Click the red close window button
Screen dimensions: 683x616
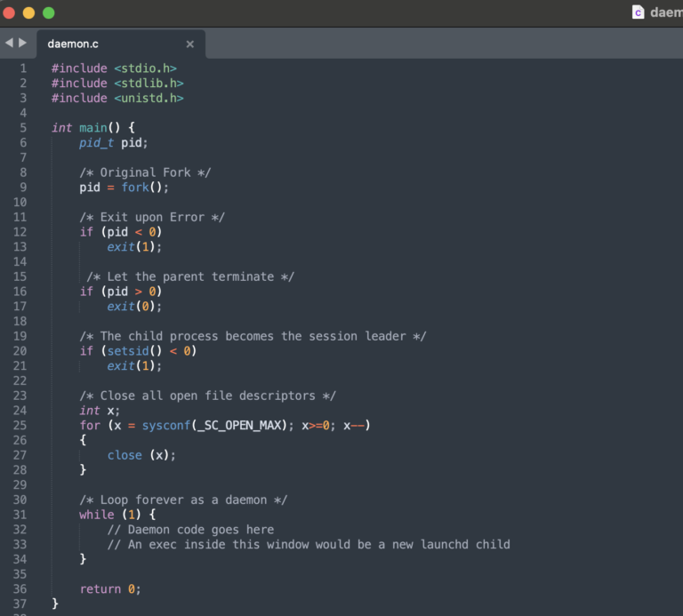pyautogui.click(x=9, y=12)
